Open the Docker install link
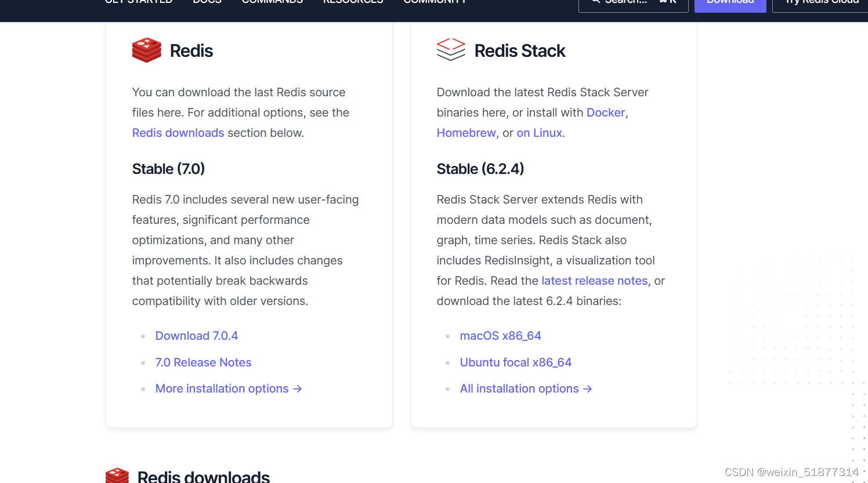Image resolution: width=868 pixels, height=483 pixels. tap(605, 112)
